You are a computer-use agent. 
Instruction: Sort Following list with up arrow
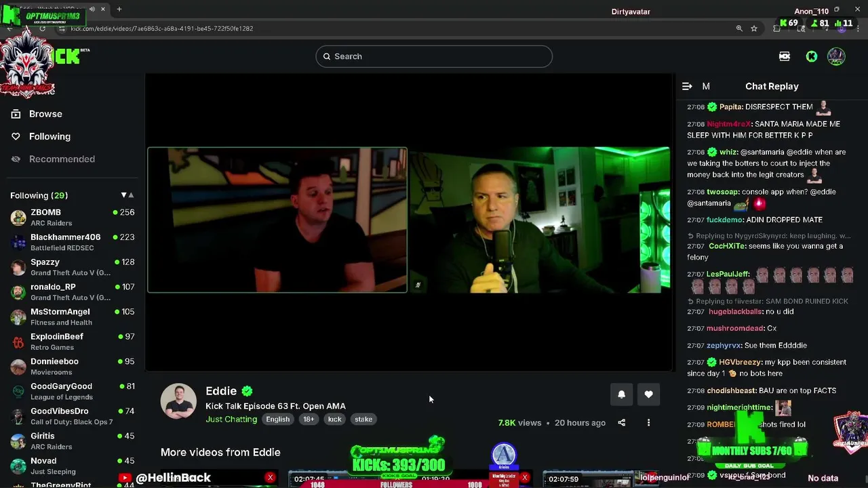click(131, 195)
